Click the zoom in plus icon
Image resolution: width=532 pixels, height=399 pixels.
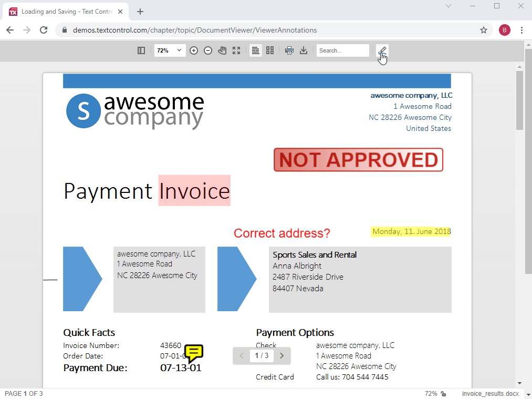194,50
